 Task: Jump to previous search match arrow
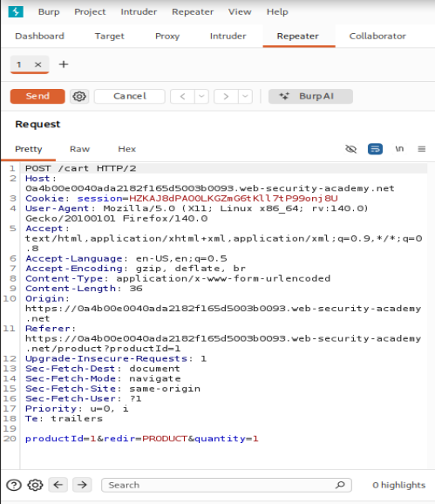click(x=58, y=485)
